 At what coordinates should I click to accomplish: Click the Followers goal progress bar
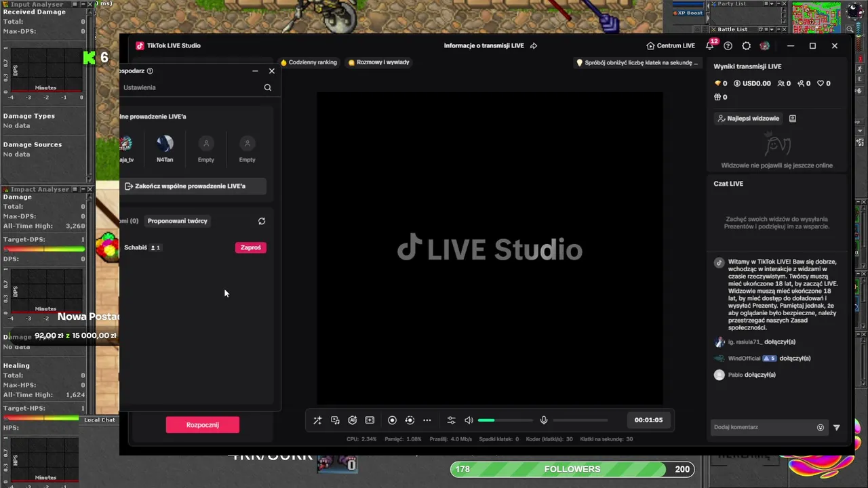(572, 469)
